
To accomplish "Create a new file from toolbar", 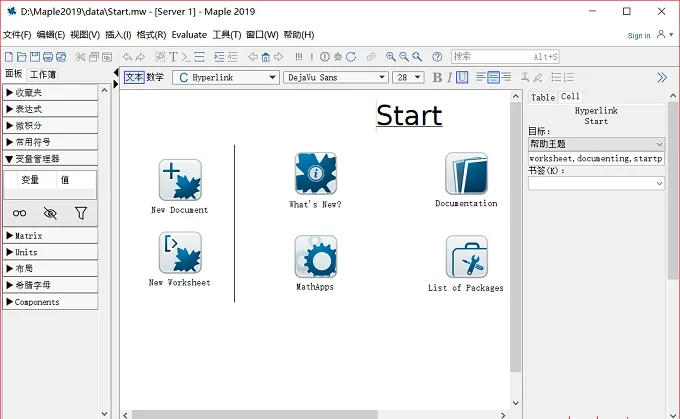I will pos(9,57).
